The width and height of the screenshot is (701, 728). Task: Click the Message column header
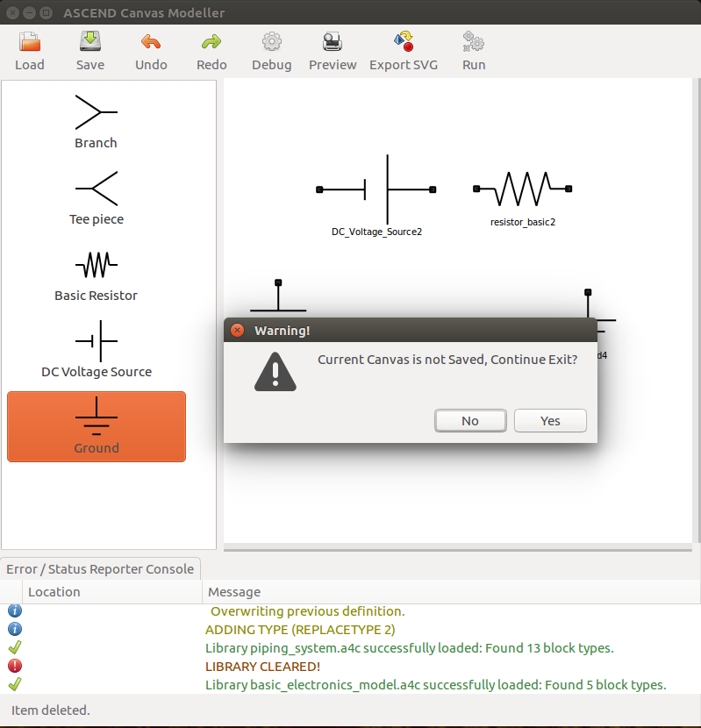[x=234, y=592]
